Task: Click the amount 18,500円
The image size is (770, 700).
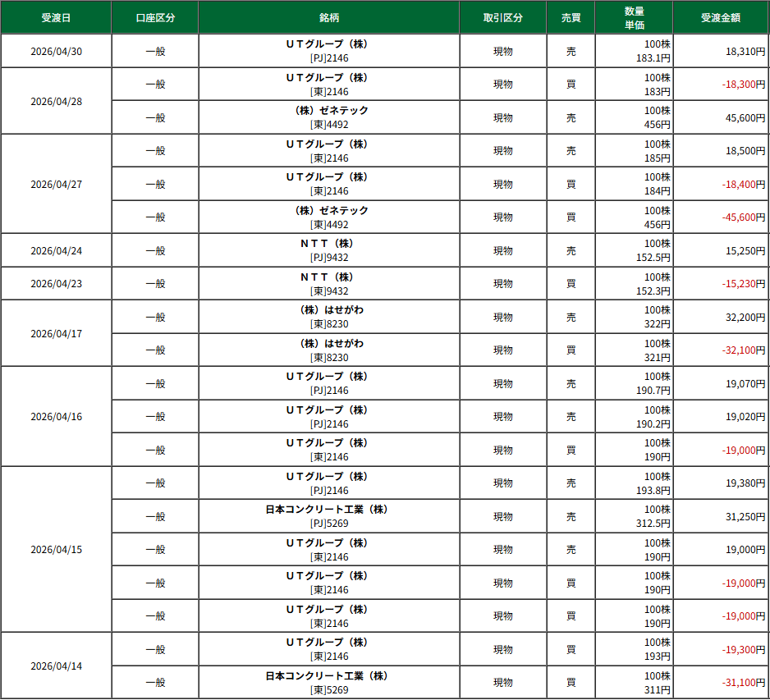Action: click(x=745, y=151)
